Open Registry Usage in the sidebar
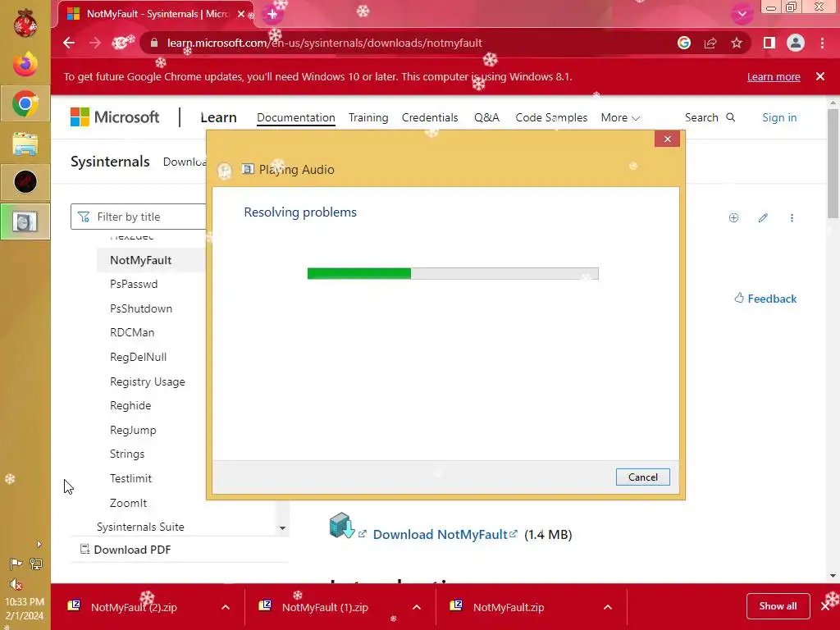840x630 pixels. [148, 381]
